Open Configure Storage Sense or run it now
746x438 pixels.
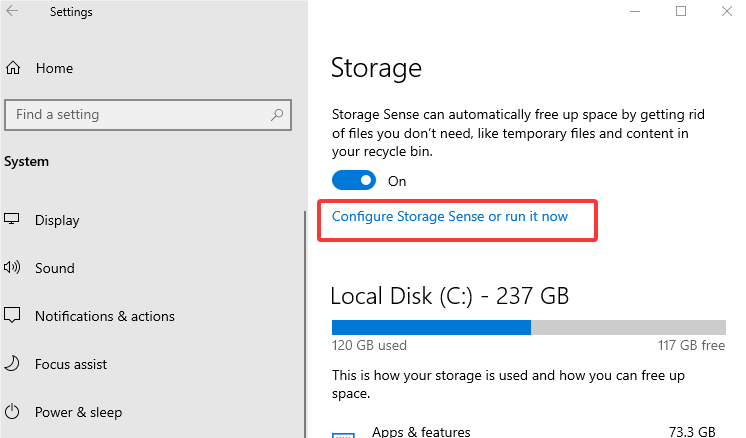tap(449, 216)
